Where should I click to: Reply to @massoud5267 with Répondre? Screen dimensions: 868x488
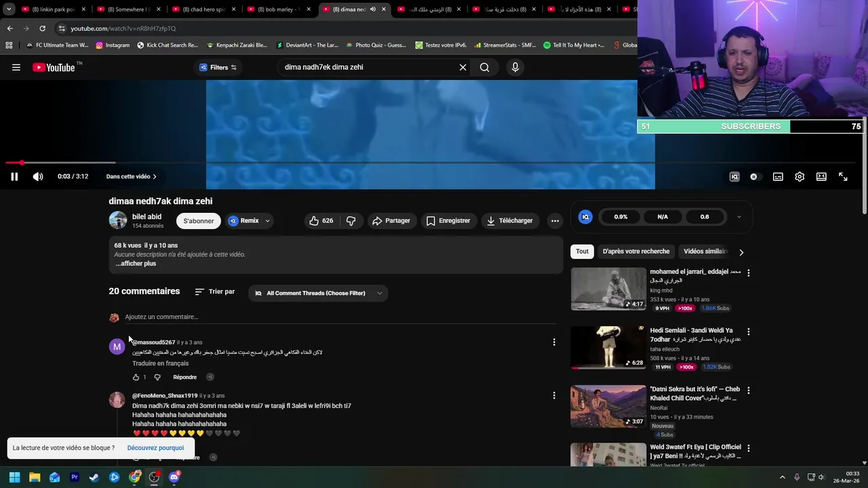pos(184,378)
